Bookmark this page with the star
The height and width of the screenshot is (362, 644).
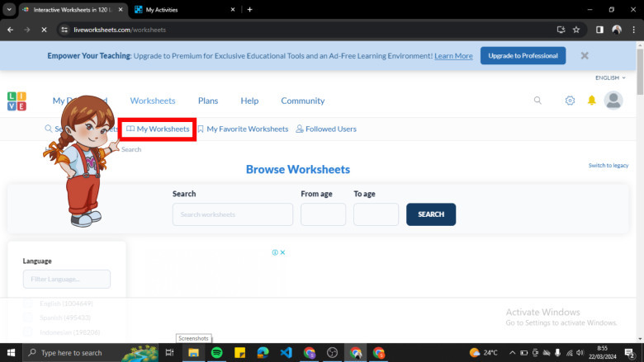point(576,30)
